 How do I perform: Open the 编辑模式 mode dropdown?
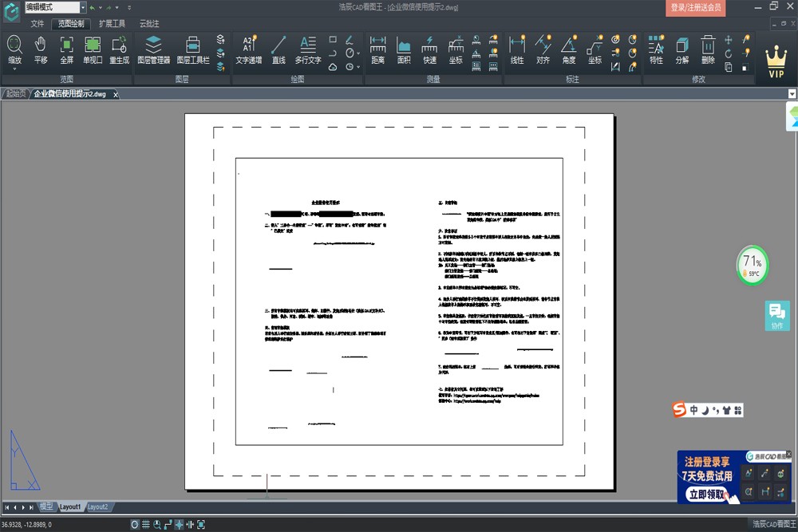coord(83,7)
